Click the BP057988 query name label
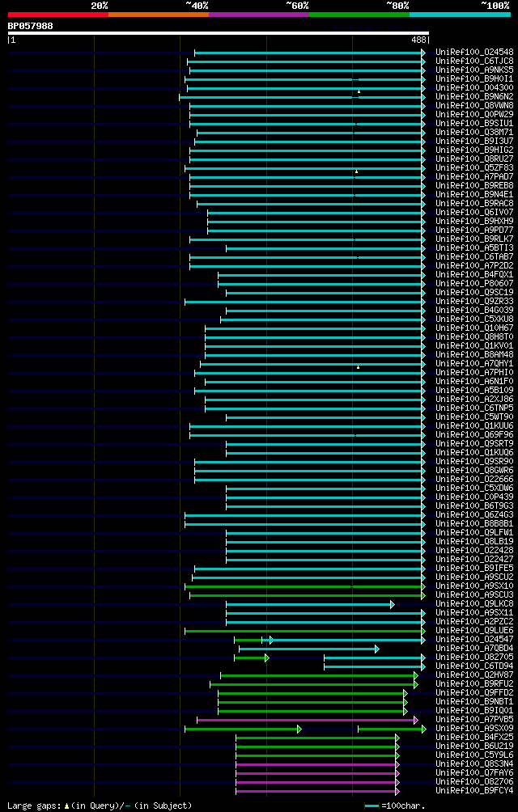Image resolution: width=518 pixels, height=812 pixels. [30, 25]
